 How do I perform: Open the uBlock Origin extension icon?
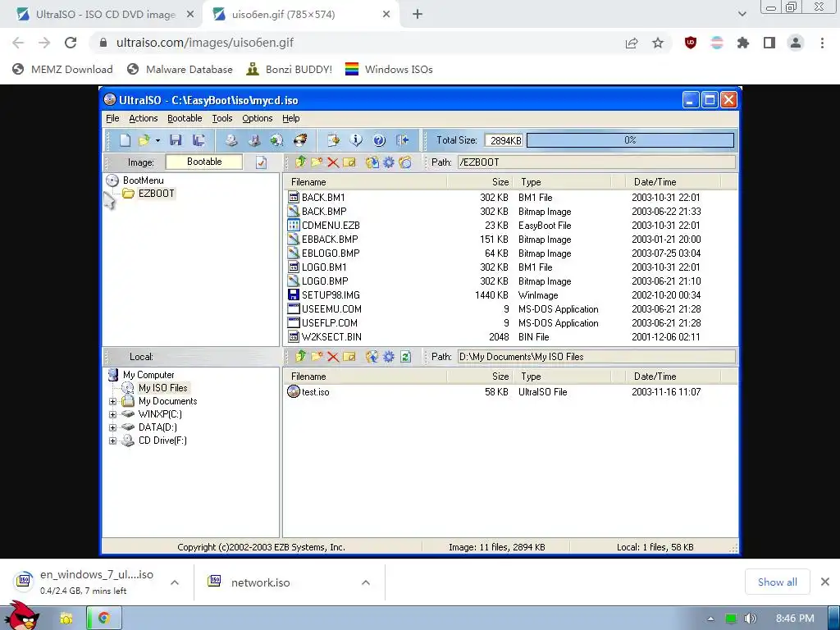[691, 43]
